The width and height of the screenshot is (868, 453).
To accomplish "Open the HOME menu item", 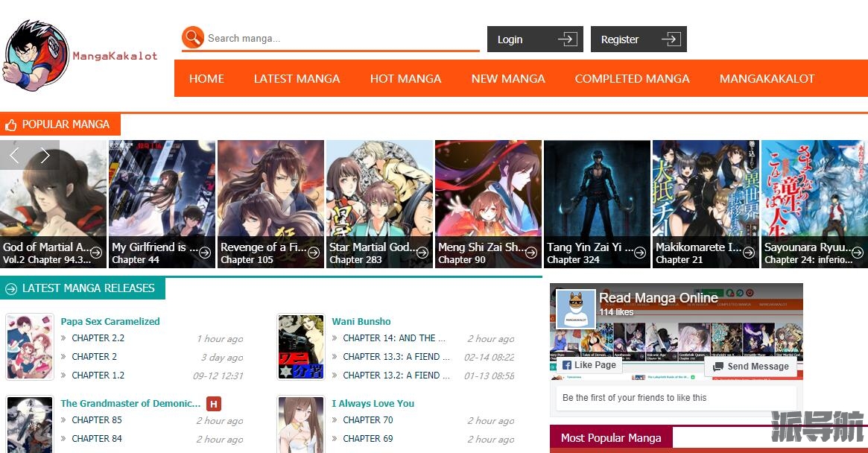I will click(206, 79).
